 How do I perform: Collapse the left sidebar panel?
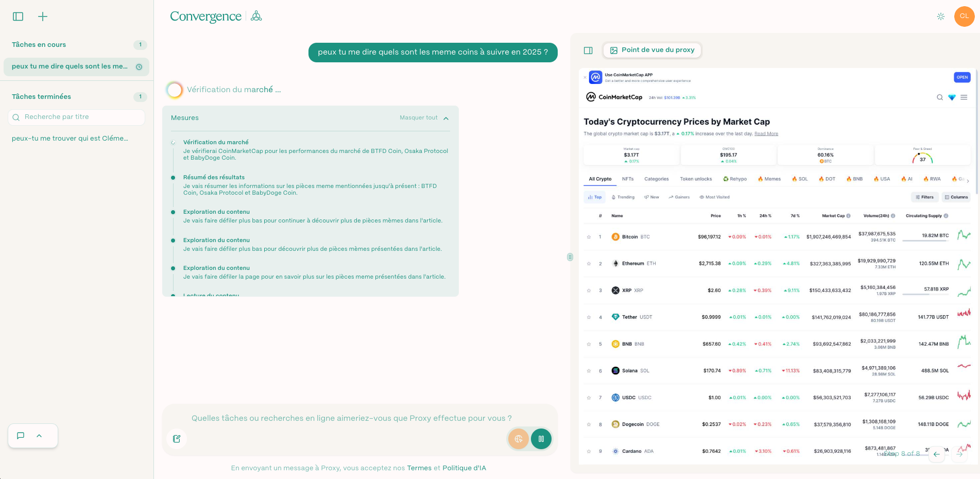click(x=18, y=16)
